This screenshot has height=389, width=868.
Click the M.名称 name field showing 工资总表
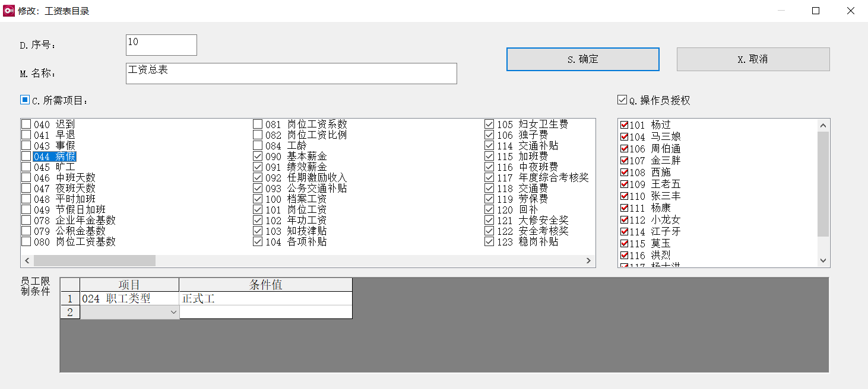(x=291, y=73)
